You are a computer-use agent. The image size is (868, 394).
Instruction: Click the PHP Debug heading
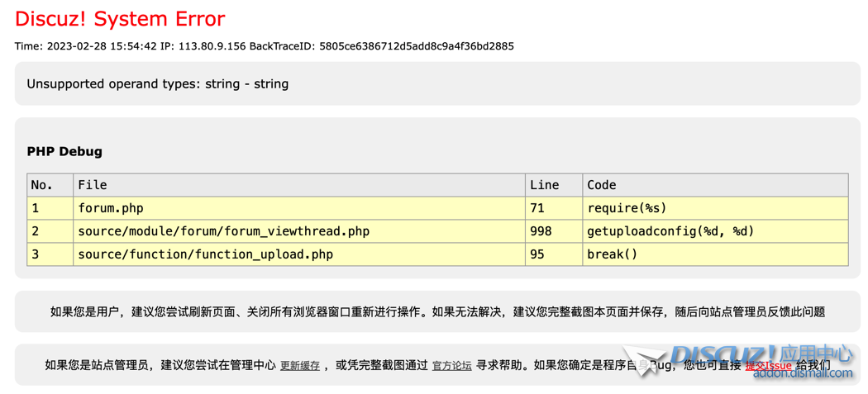point(64,151)
